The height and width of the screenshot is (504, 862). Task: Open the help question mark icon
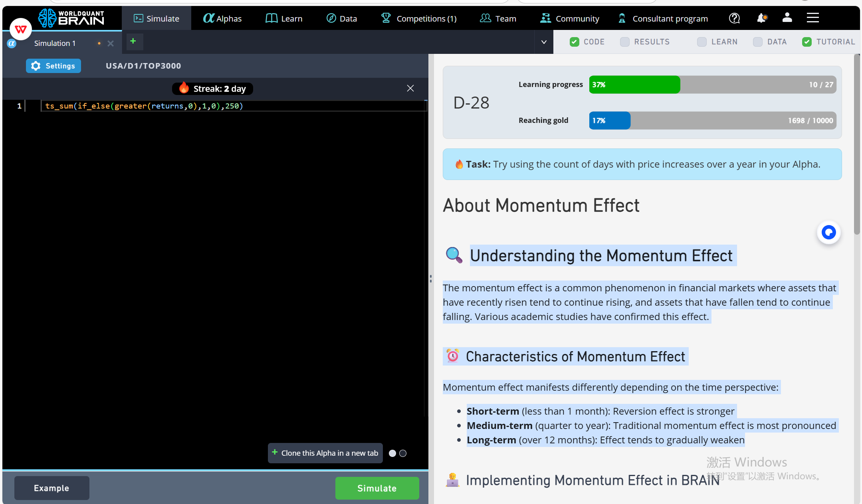click(x=734, y=18)
